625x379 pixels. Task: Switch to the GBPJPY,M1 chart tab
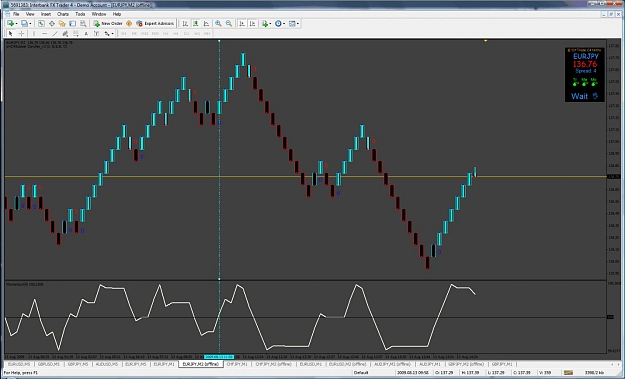tap(502, 364)
